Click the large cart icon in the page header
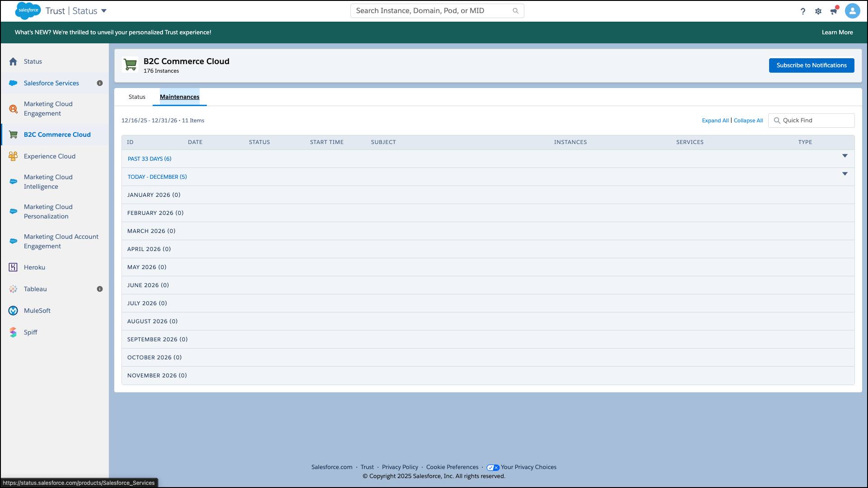 coord(130,65)
